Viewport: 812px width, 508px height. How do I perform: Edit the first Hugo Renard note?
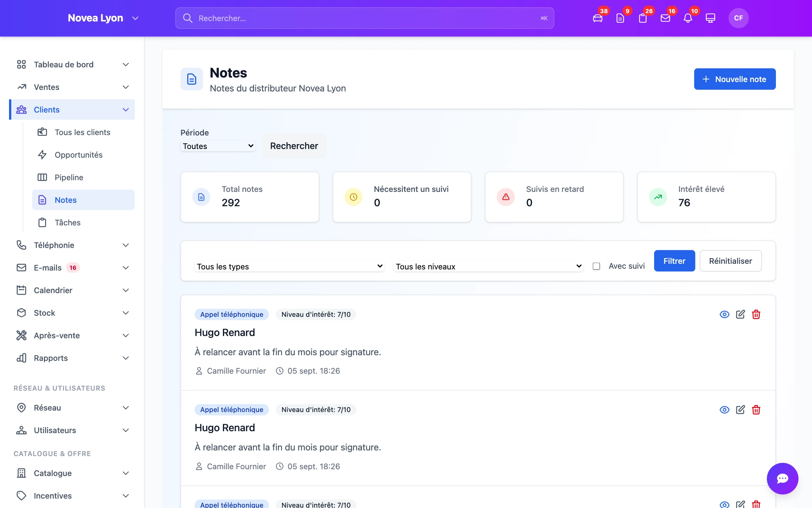click(x=740, y=315)
